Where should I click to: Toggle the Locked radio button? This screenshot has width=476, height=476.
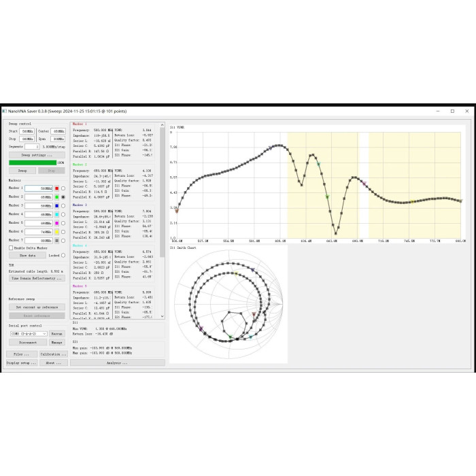pos(63,255)
